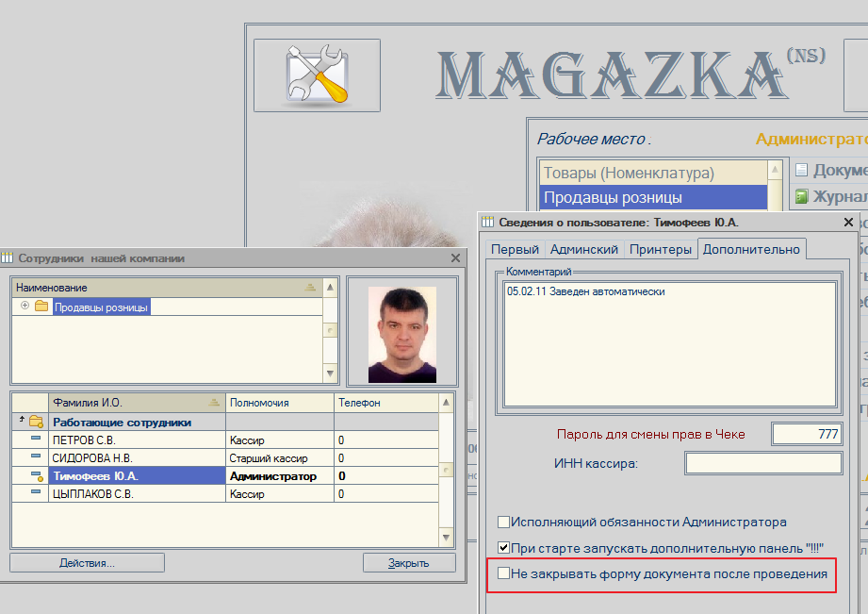Click the Кассир cell in ПЕТРОВ row
The image size is (868, 614).
click(x=280, y=440)
